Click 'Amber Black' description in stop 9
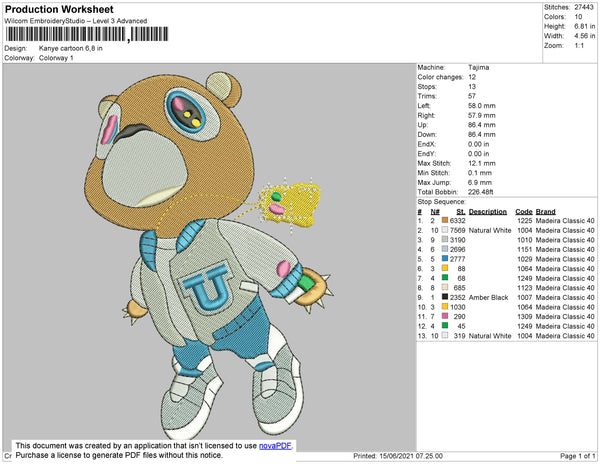This screenshot has height=464, width=600. click(x=489, y=297)
